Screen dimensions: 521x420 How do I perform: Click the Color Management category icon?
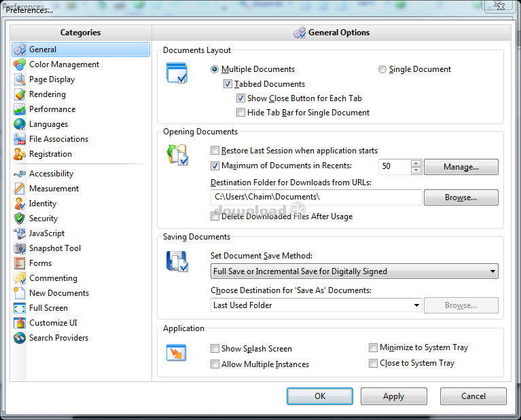coord(19,64)
